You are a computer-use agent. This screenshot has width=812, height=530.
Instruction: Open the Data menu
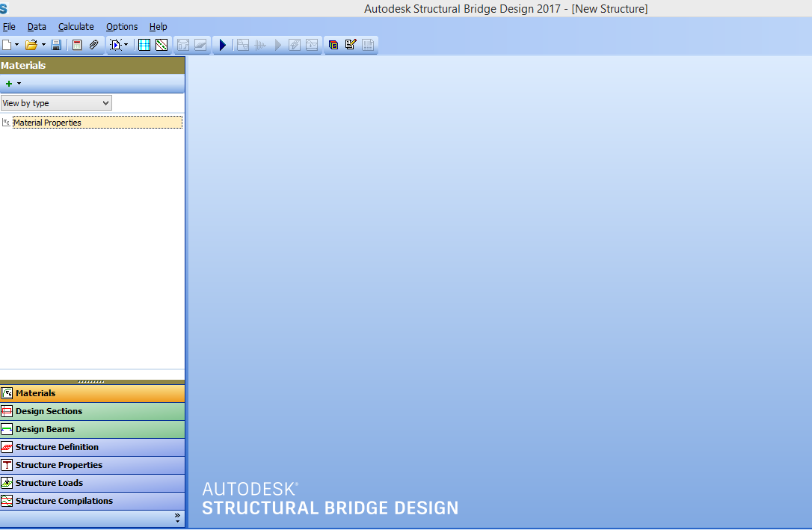[37, 27]
